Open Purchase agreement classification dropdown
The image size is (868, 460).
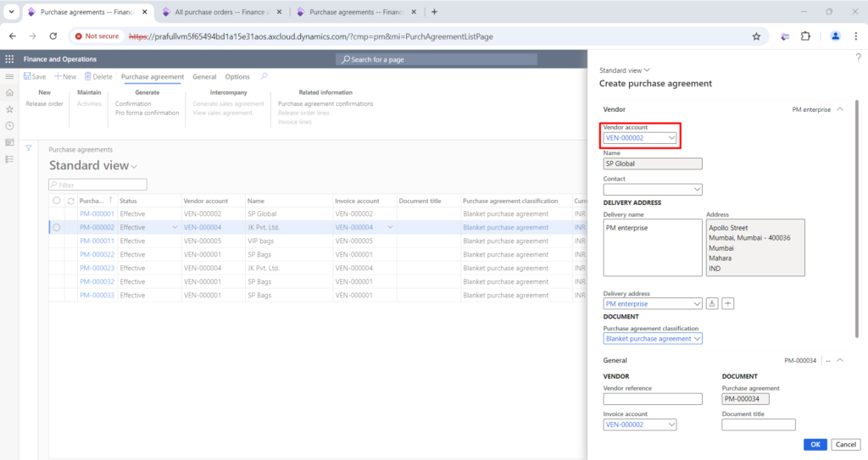[697, 339]
